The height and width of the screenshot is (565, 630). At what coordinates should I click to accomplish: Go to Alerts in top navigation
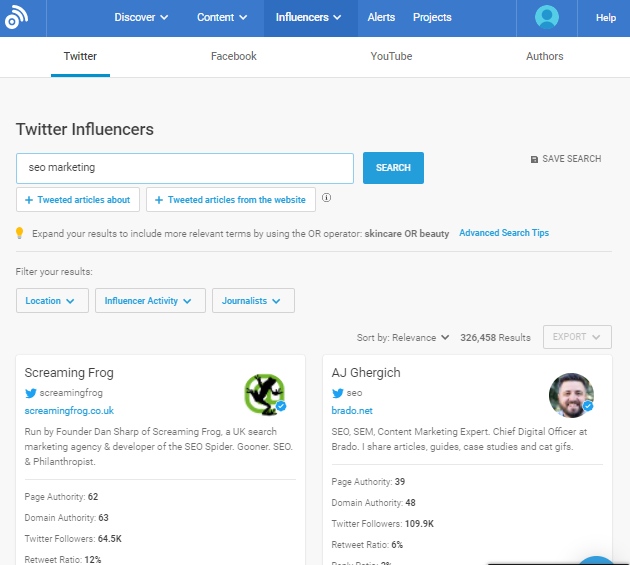381,17
